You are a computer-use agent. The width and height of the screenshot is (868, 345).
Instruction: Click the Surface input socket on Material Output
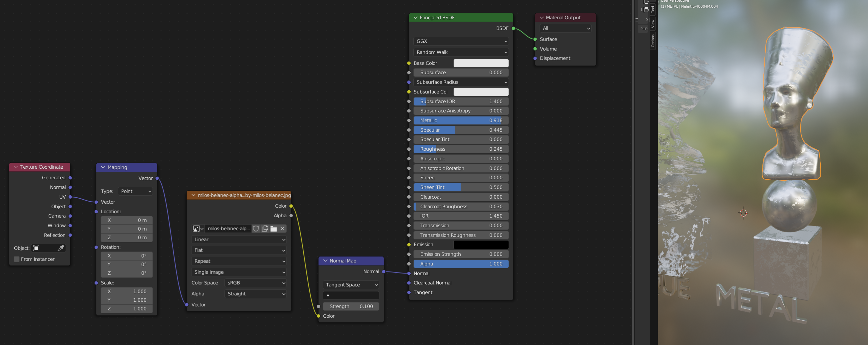pyautogui.click(x=535, y=39)
